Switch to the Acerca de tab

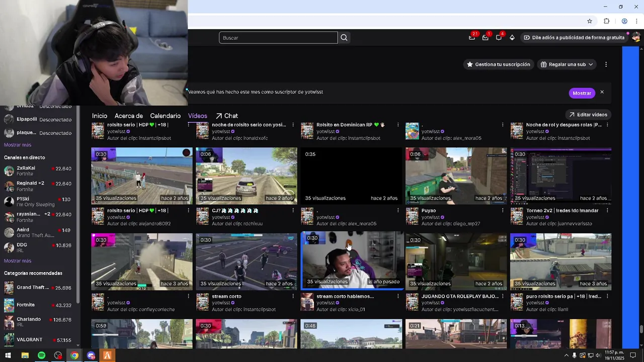(129, 116)
